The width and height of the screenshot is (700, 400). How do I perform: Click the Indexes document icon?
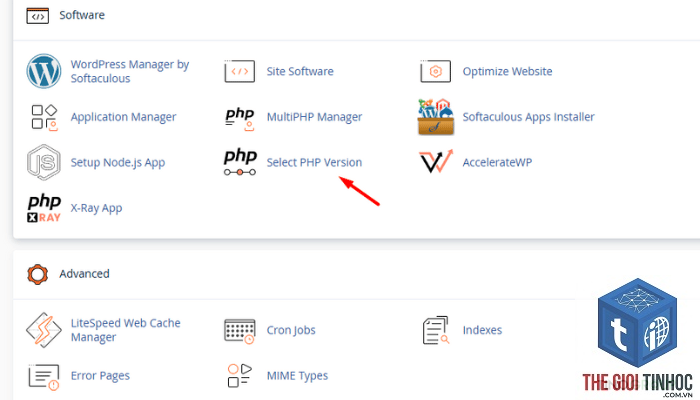click(436, 330)
